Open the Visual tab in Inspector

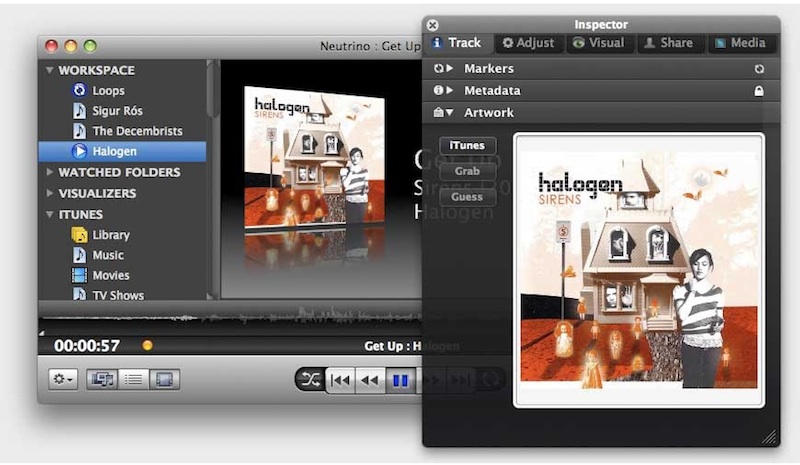(x=598, y=43)
